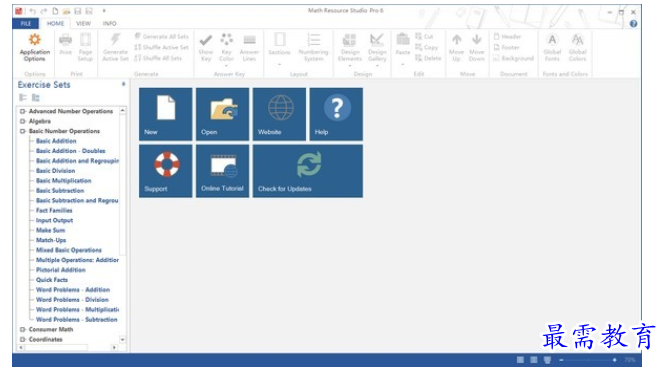The height and width of the screenshot is (368, 664).
Task: Select Quick Facts exercise set
Action: tap(52, 280)
